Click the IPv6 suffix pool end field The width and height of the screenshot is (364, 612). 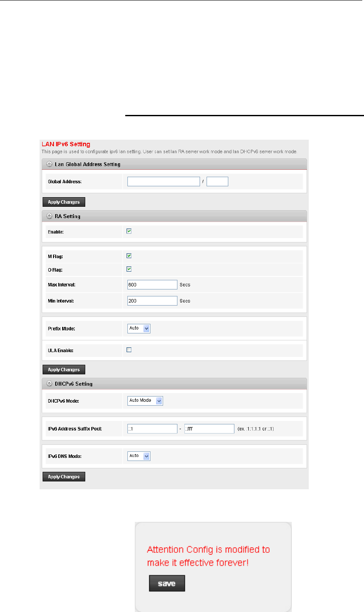click(x=209, y=429)
